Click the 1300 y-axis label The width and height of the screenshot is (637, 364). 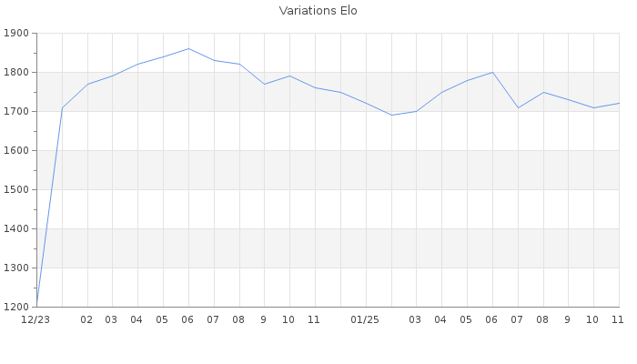click(15, 268)
